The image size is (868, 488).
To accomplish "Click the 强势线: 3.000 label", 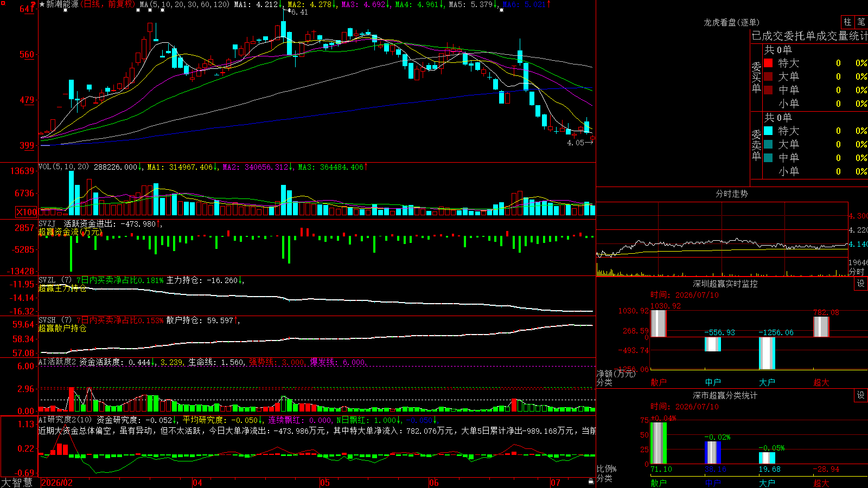I will tap(277, 362).
